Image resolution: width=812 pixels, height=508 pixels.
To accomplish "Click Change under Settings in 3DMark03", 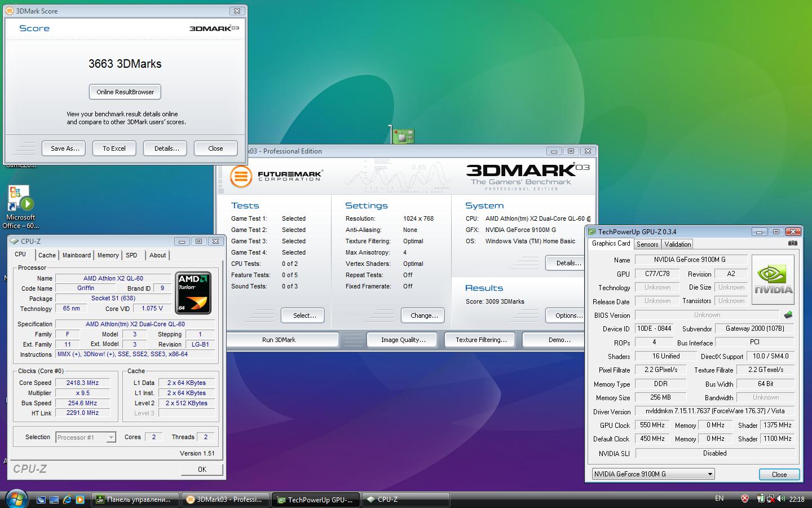I will tap(423, 316).
